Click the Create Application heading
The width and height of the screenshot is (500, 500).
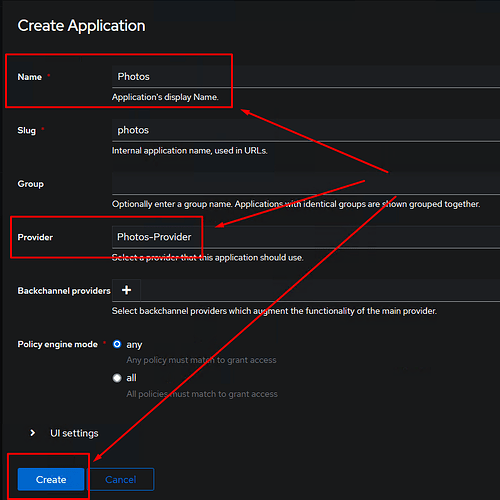(81, 26)
